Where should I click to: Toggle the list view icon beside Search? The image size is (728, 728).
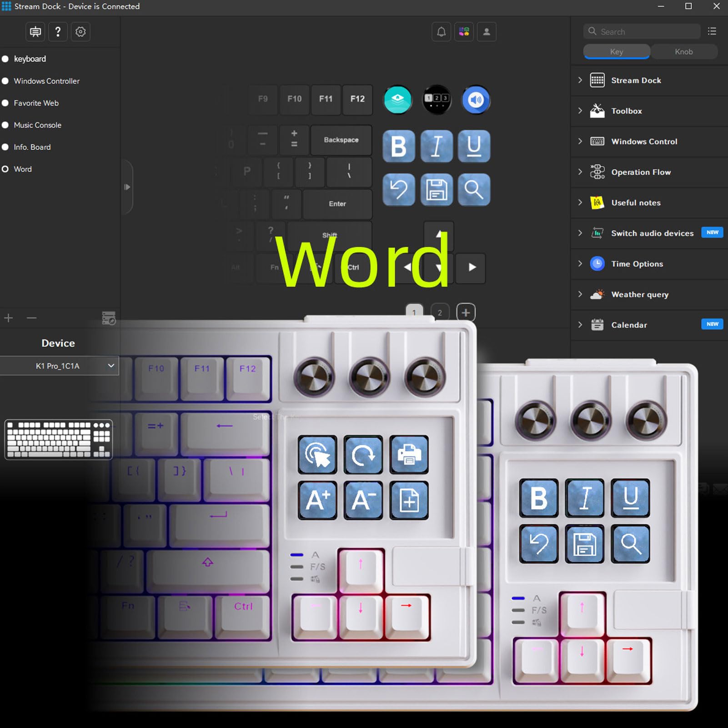712,31
